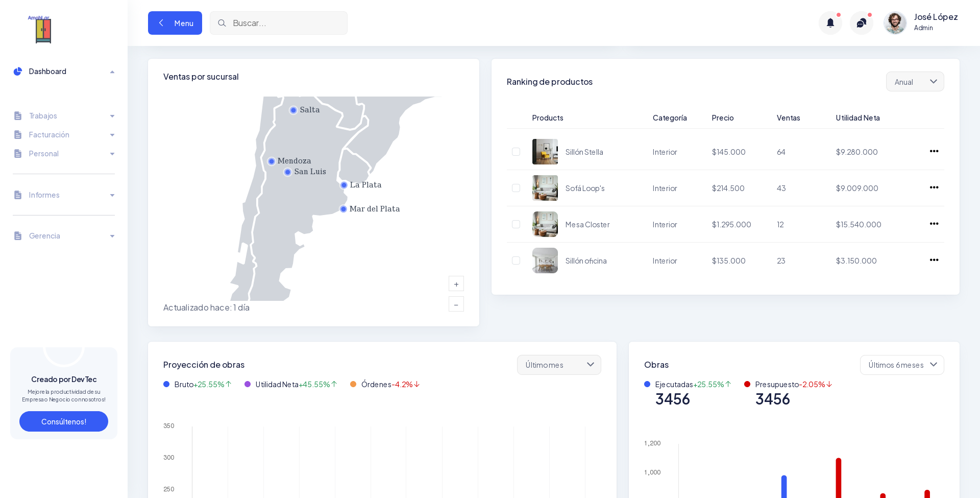Click the Menu collapse button
Screen dimensions: 980x498
[x=175, y=23]
